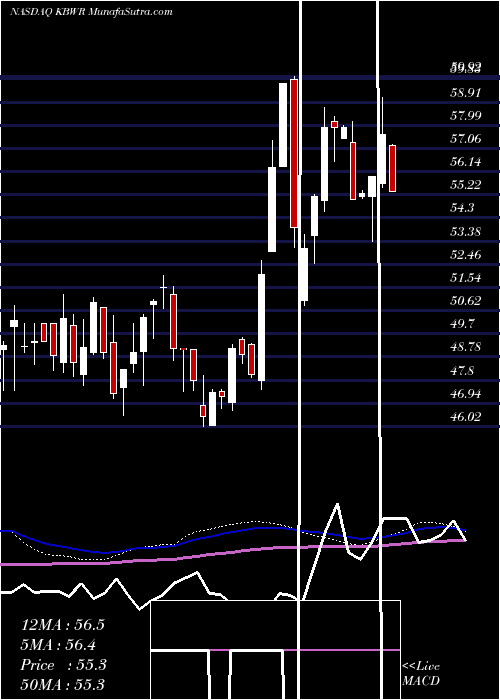
Task: Click the tall white candlestick at the price peak
Action: (283, 125)
